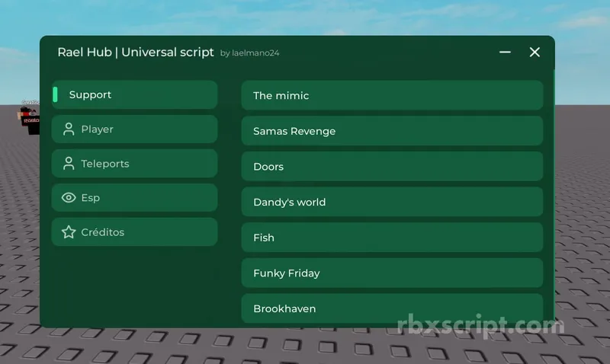Choose Dandy's world script
Viewport: 610px width, 364px height.
point(392,202)
